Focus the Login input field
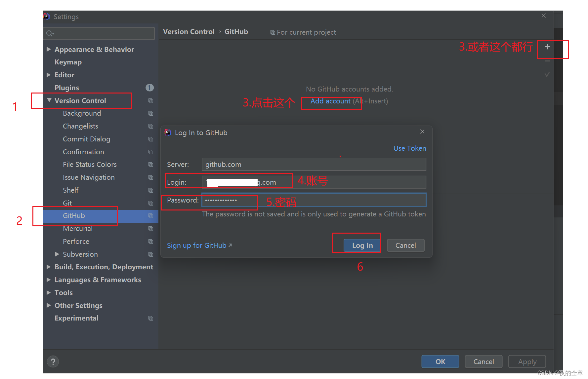 tap(314, 182)
